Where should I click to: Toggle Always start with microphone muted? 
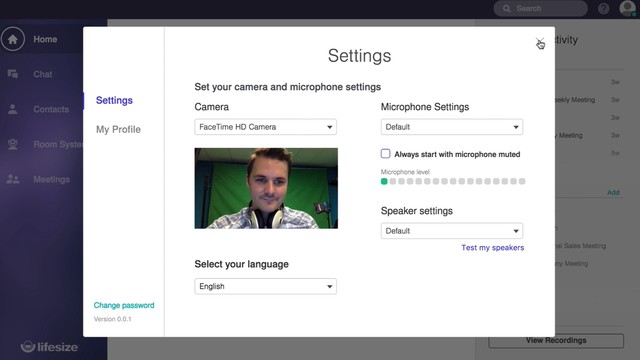(x=385, y=154)
